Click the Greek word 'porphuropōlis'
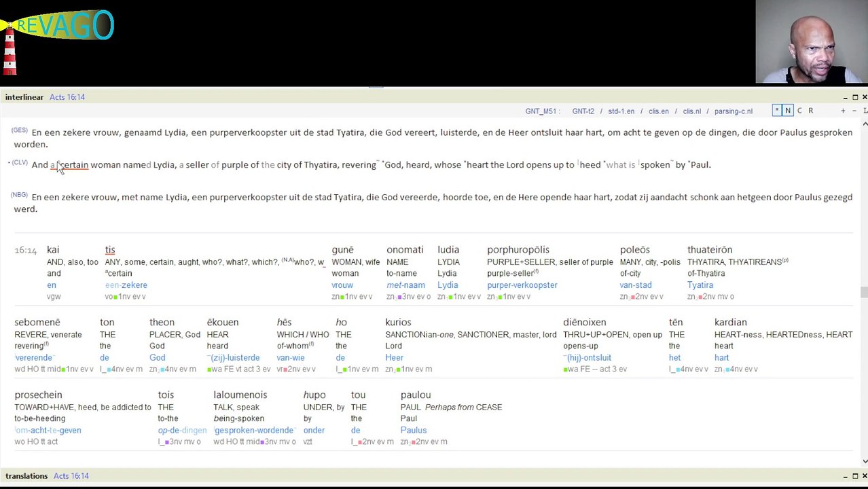Image resolution: width=868 pixels, height=489 pixels. click(518, 250)
